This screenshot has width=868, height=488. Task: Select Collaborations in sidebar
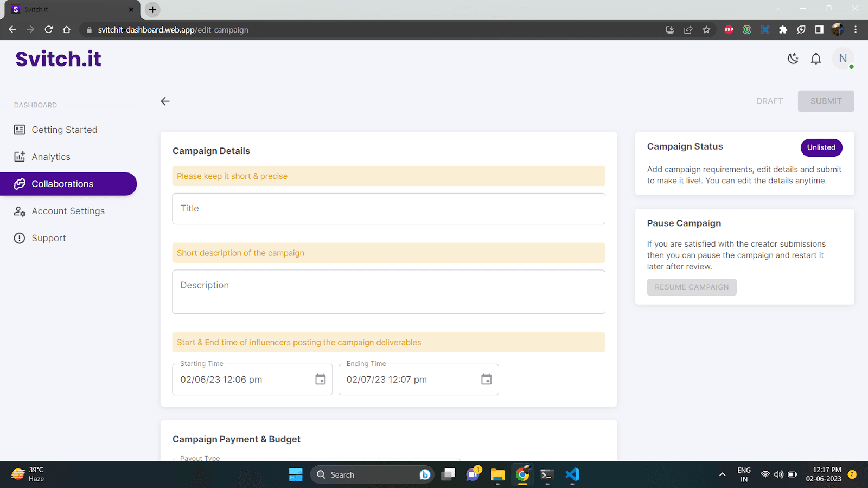point(68,184)
